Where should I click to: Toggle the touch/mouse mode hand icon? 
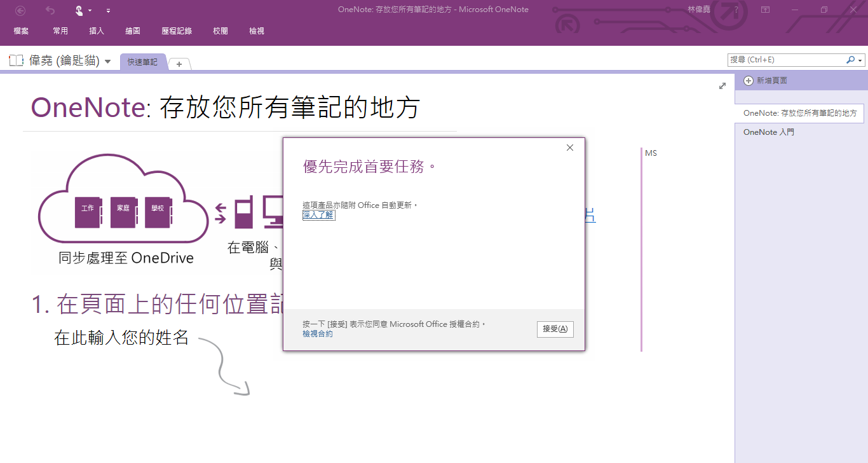(79, 10)
